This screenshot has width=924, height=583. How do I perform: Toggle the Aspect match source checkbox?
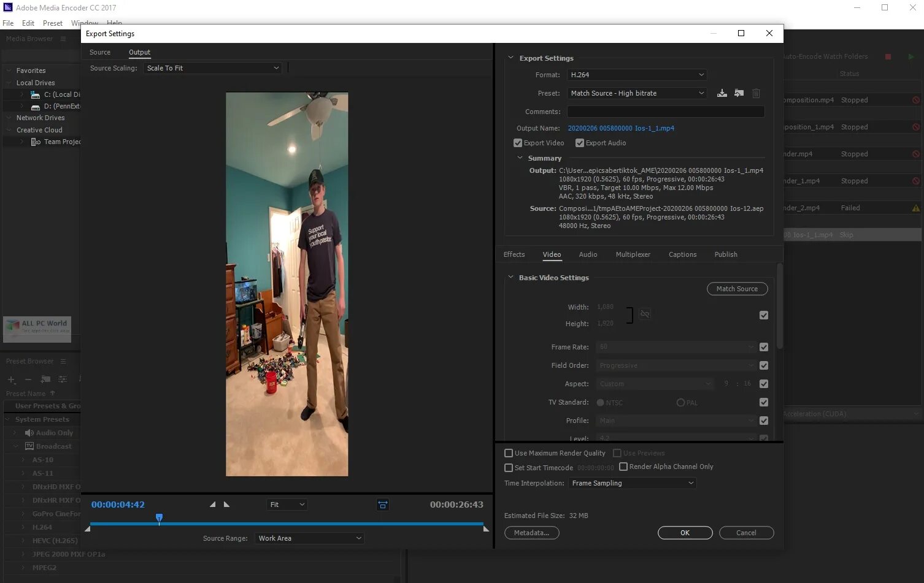coord(764,384)
